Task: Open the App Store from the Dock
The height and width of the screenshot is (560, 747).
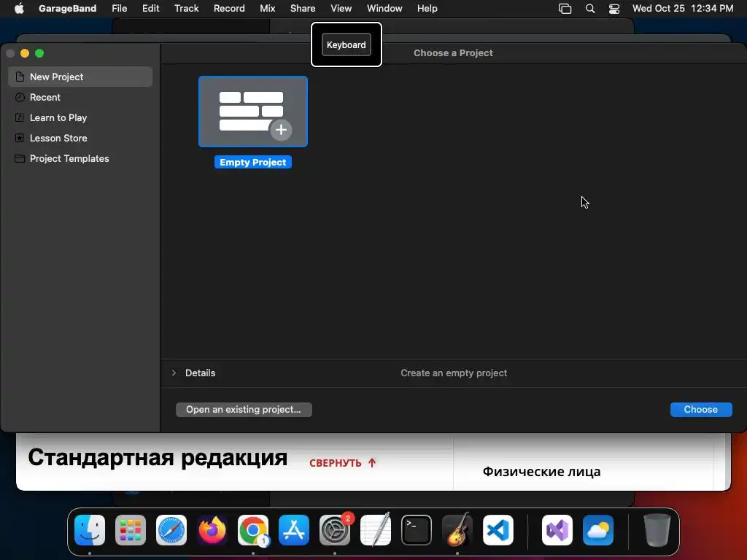Action: tap(294, 530)
